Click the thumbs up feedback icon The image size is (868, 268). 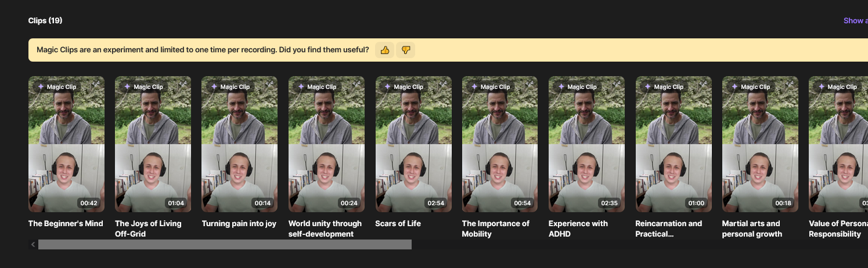coord(384,50)
